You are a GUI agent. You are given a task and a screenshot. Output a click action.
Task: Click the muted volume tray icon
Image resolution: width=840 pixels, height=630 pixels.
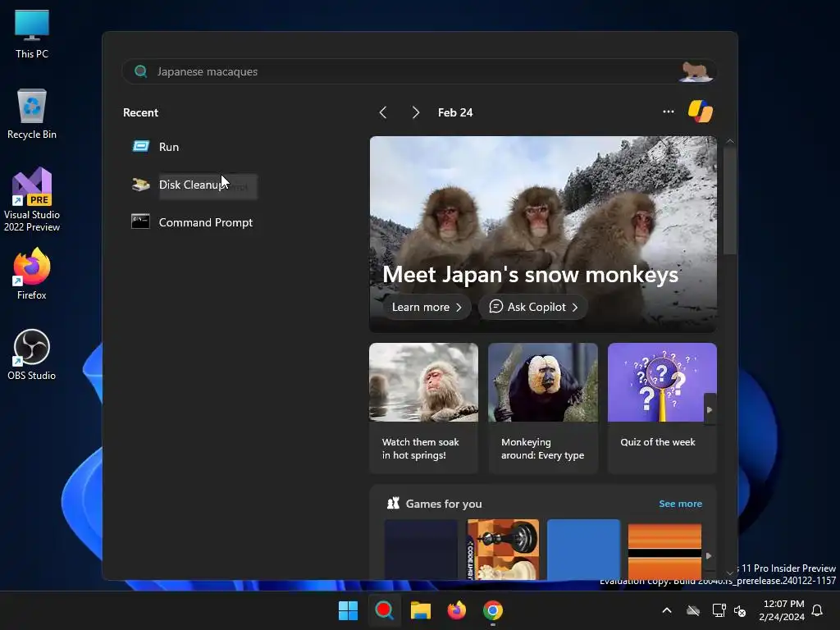740,610
